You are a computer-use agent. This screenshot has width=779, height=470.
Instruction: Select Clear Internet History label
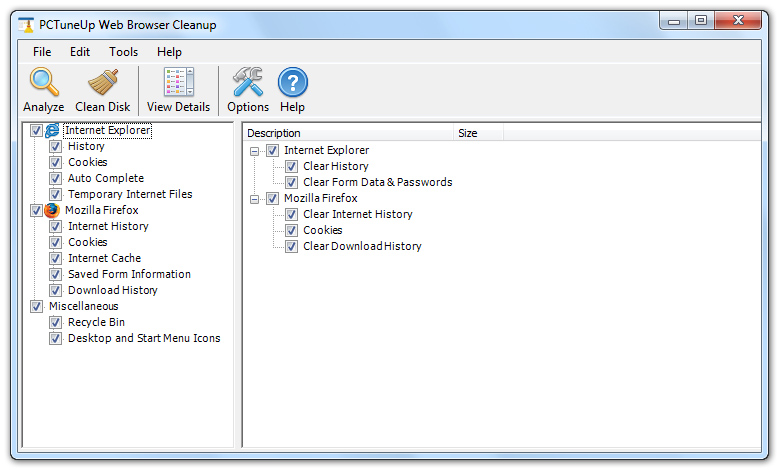point(358,214)
